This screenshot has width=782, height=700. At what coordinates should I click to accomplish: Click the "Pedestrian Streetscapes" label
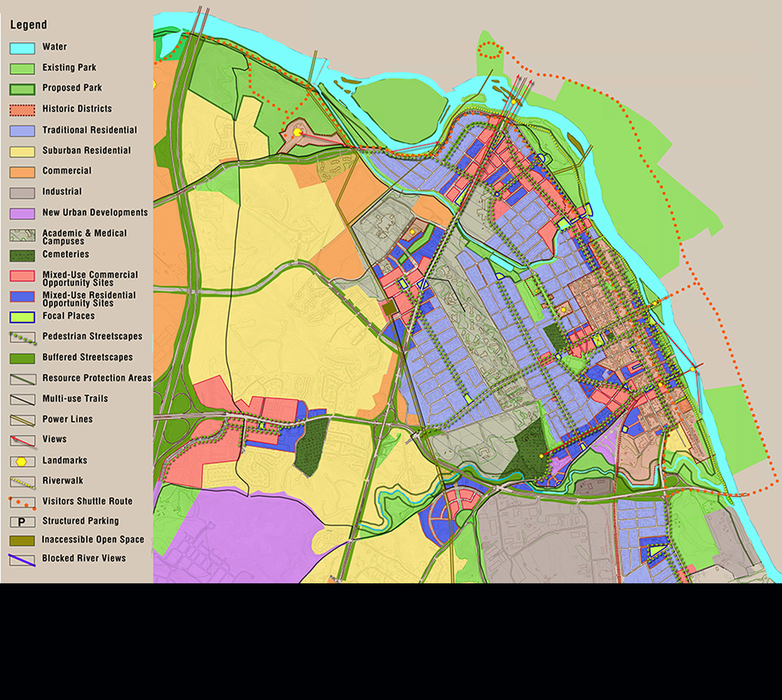click(92, 337)
